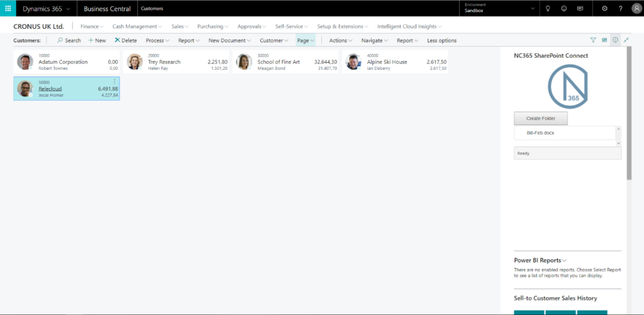Image resolution: width=644 pixels, height=315 pixels.
Task: Click the Business Central title
Action: (107, 9)
